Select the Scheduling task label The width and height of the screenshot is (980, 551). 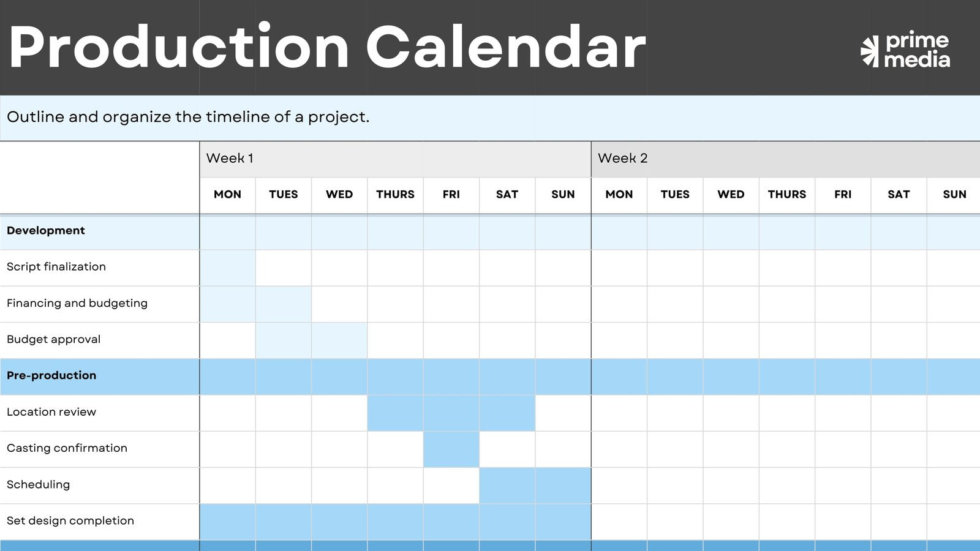(x=39, y=484)
